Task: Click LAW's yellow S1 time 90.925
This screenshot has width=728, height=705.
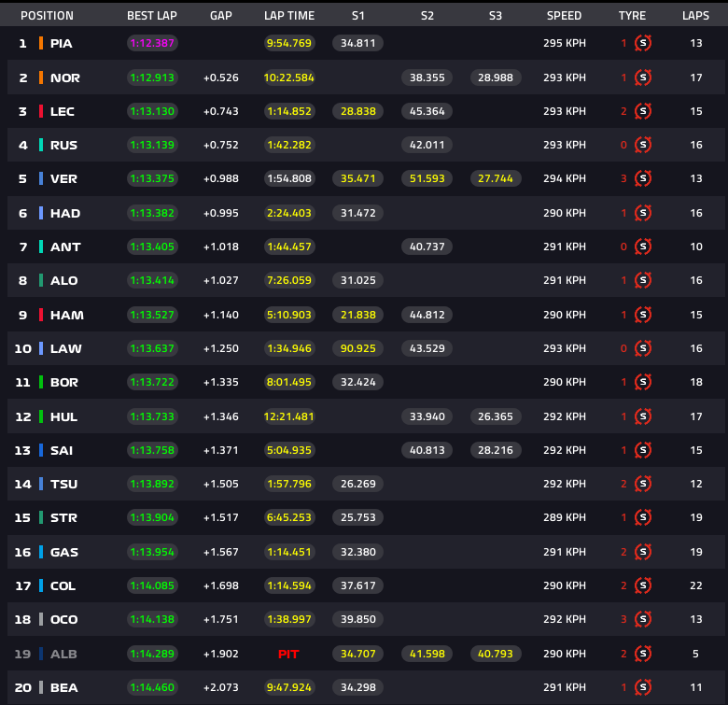Action: point(358,348)
